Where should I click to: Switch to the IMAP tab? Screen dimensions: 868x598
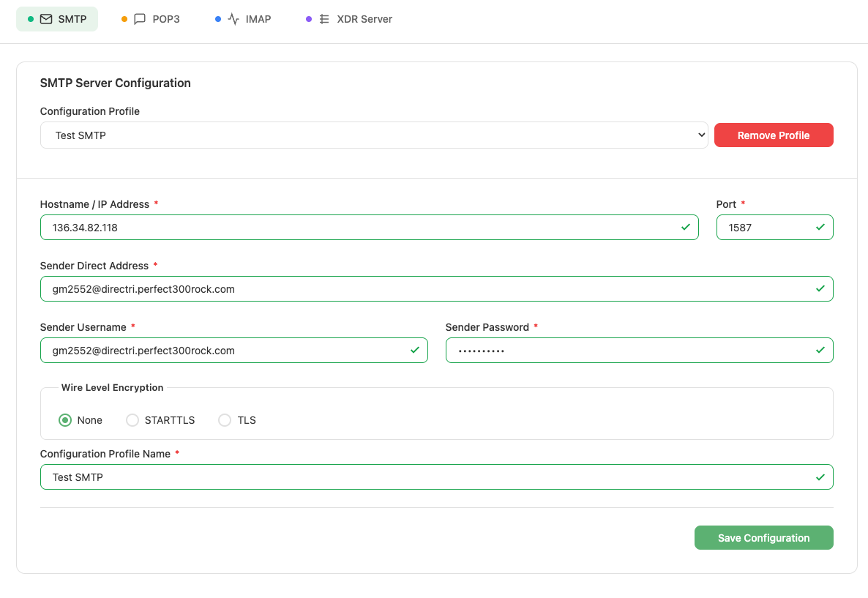click(243, 19)
